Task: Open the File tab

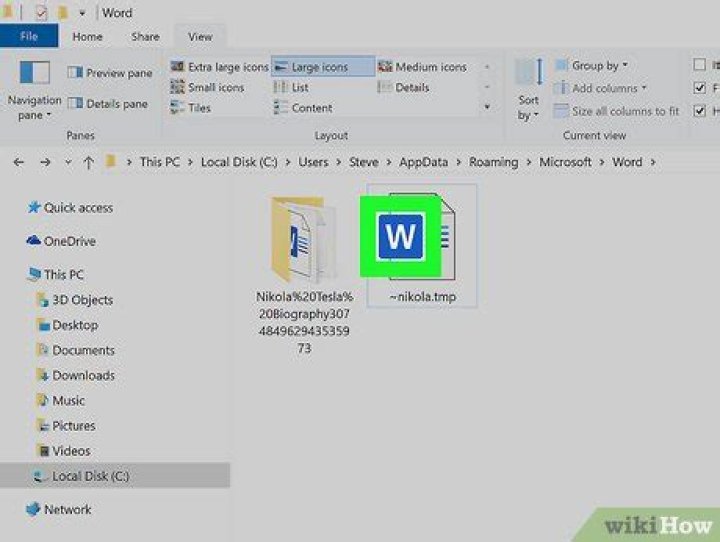Action: (29, 37)
